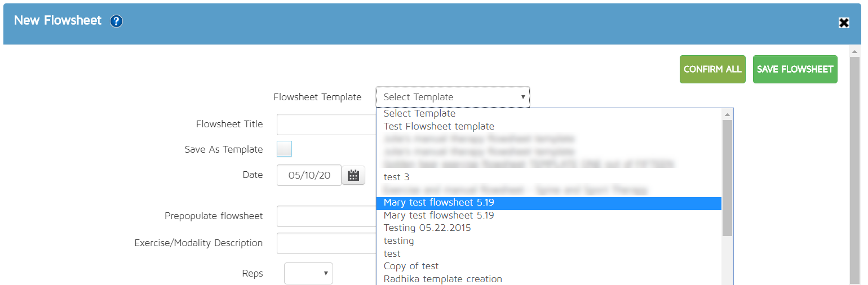This screenshot has width=868, height=285.
Task: Pick 'Radhika template creation' from the list
Action: 442,279
